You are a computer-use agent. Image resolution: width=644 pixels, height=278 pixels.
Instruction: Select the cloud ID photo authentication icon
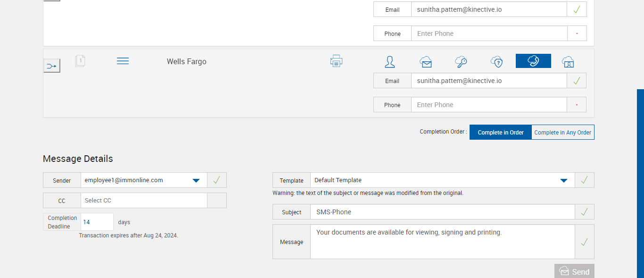[568, 61]
